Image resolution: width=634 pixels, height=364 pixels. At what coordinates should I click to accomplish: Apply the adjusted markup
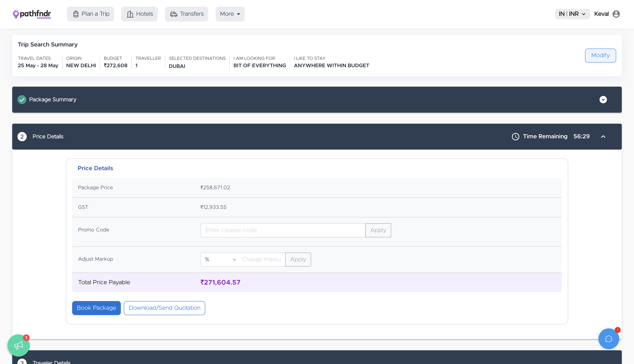coord(298,260)
